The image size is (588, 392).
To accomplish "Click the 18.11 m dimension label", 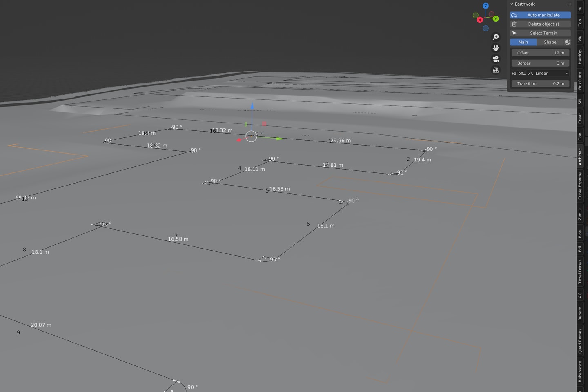I will point(255,169).
